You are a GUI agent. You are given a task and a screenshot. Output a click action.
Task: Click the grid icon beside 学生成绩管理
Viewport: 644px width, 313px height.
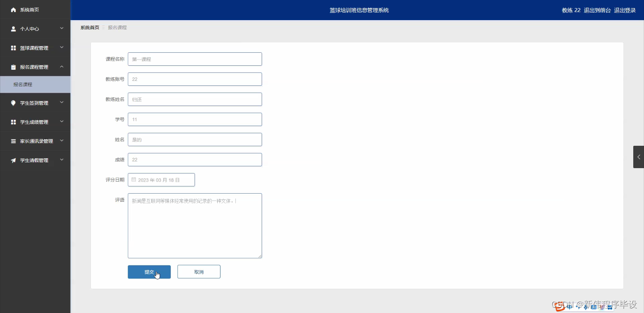(x=13, y=122)
